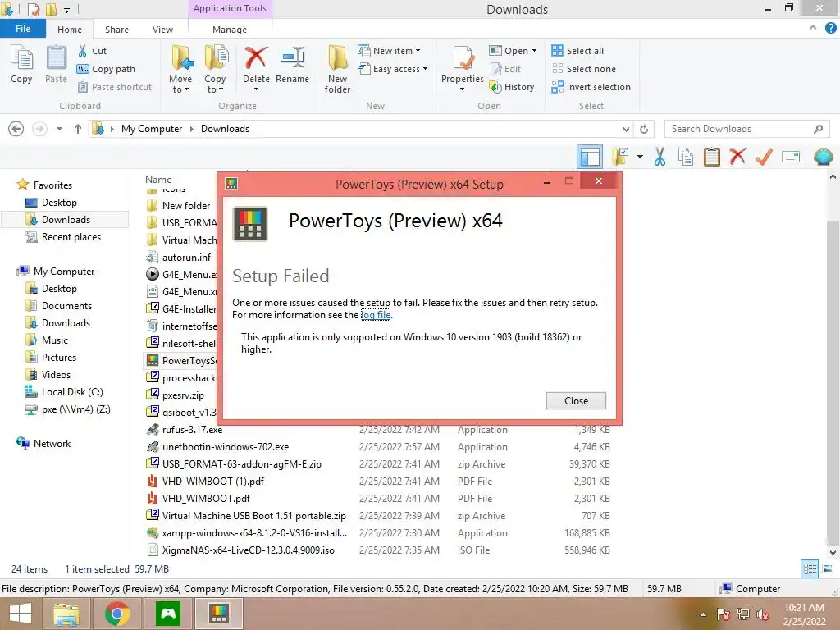Choose Copy path in ribbon
This screenshot has width=840, height=630.
(x=106, y=69)
